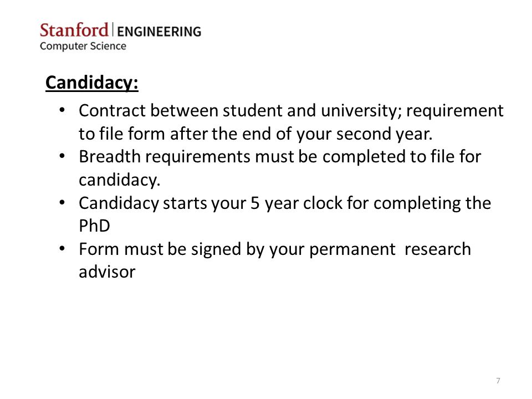The width and height of the screenshot is (532, 399).
Task: Click the ENGINEERING text in header
Action: [159, 32]
